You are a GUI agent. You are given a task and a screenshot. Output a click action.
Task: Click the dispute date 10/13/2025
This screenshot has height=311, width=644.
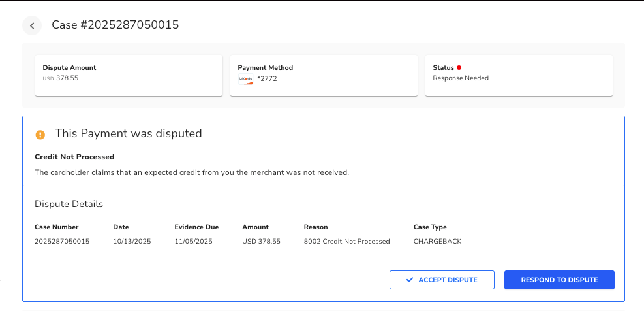[132, 242]
